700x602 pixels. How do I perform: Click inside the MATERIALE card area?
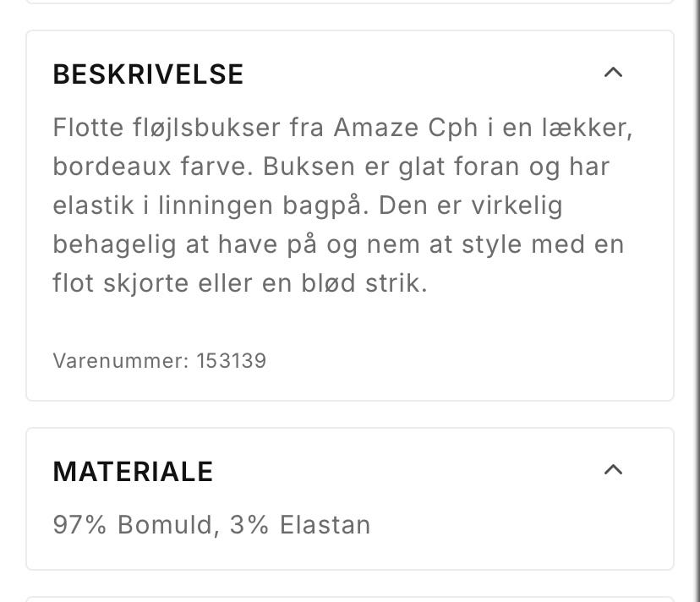(350, 499)
